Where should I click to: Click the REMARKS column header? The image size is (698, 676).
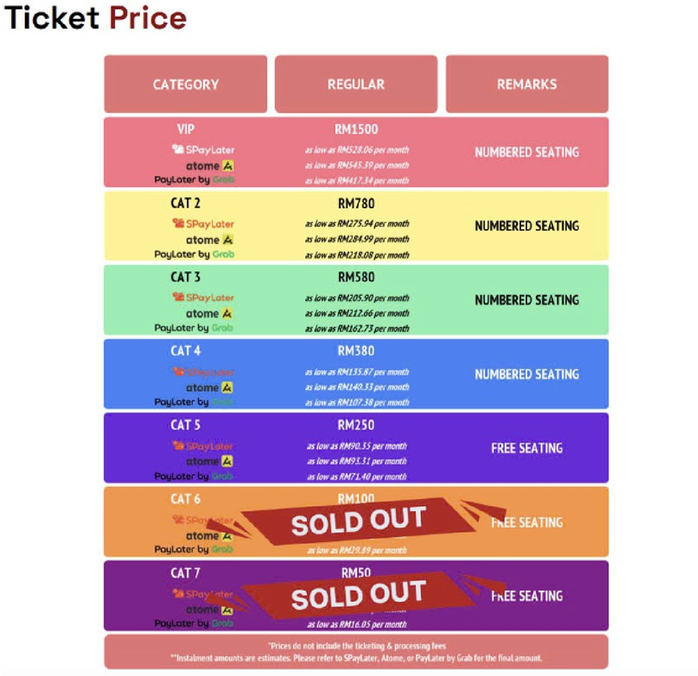coord(527,84)
